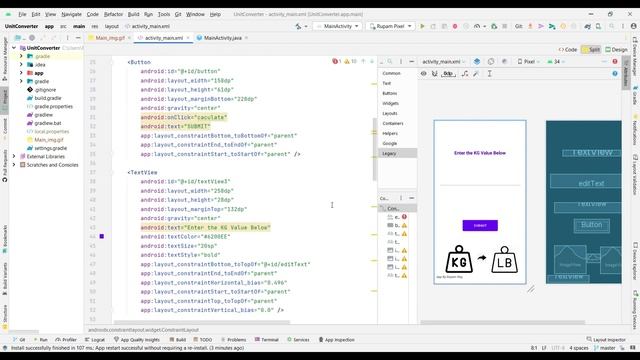Click the red stop/record debug icon
The image size is (640, 360).
point(455,26)
